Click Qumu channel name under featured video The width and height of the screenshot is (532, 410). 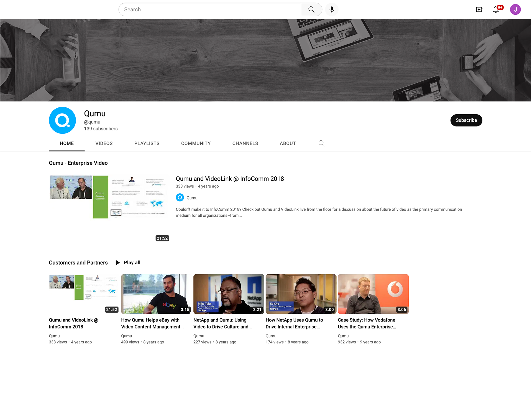[192, 198]
